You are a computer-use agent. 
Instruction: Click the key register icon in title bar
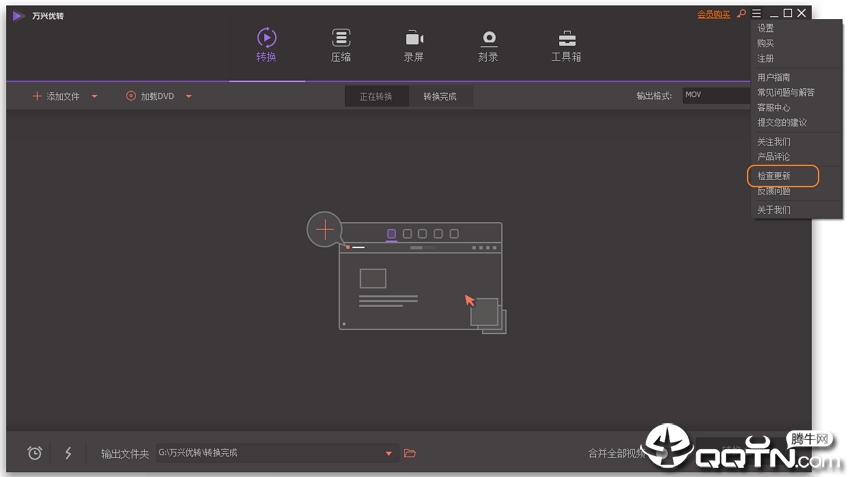click(741, 14)
